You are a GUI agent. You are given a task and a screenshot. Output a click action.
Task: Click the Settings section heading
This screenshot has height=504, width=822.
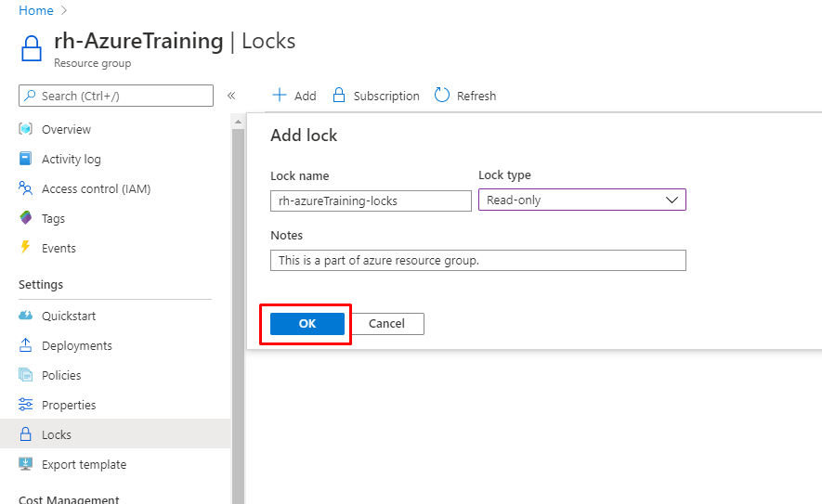(x=41, y=284)
